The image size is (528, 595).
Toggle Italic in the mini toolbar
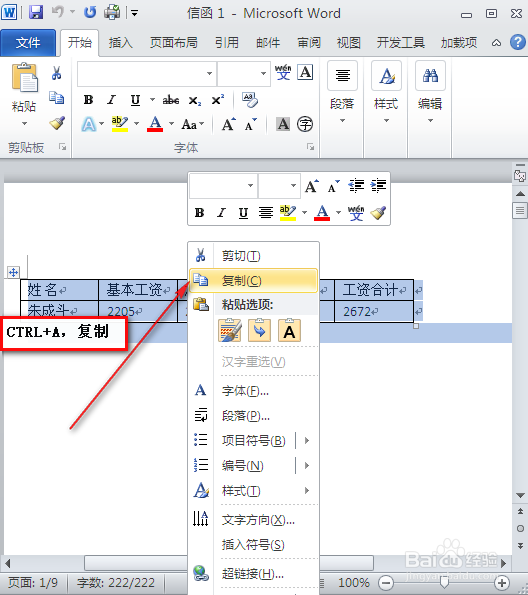[x=221, y=212]
